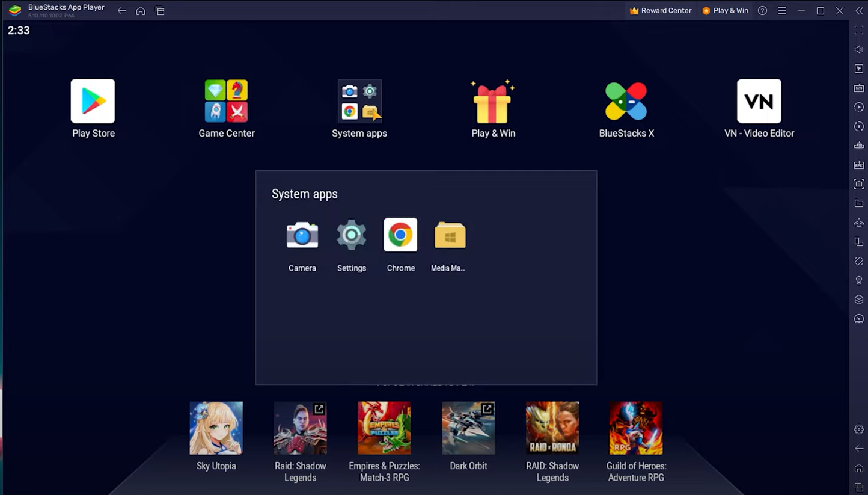Viewport: 868px width, 495px height.
Task: Open BlueStacks X
Action: pos(626,100)
